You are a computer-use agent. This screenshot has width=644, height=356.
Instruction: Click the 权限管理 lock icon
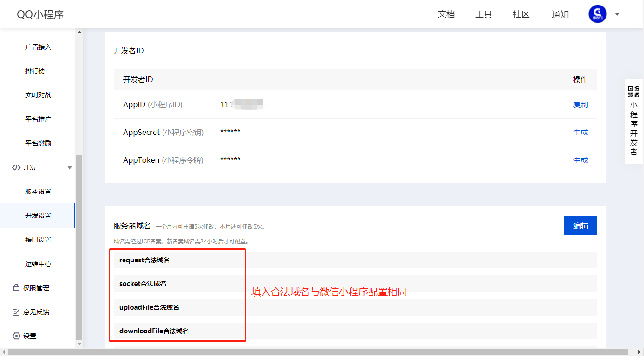16,288
